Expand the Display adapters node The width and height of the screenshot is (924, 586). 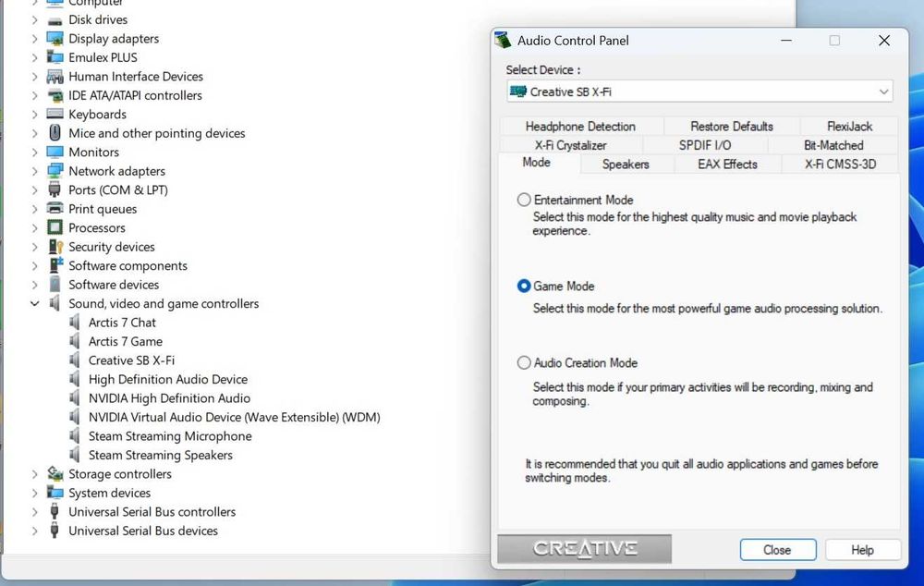pos(35,39)
